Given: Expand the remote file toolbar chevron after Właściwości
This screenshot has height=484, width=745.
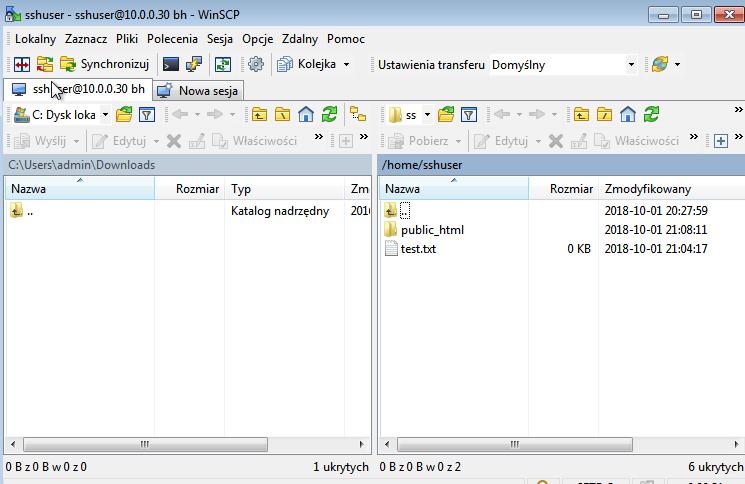Looking at the screenshot, I should coord(694,137).
